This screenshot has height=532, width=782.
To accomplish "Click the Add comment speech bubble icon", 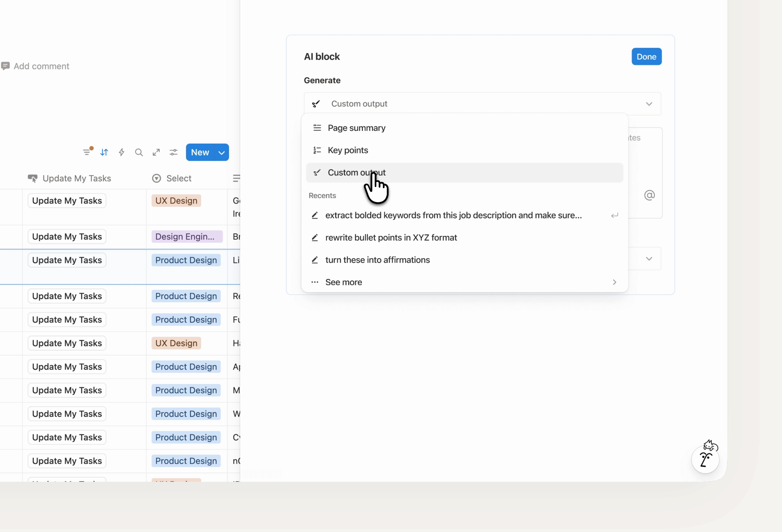I will 5,66.
